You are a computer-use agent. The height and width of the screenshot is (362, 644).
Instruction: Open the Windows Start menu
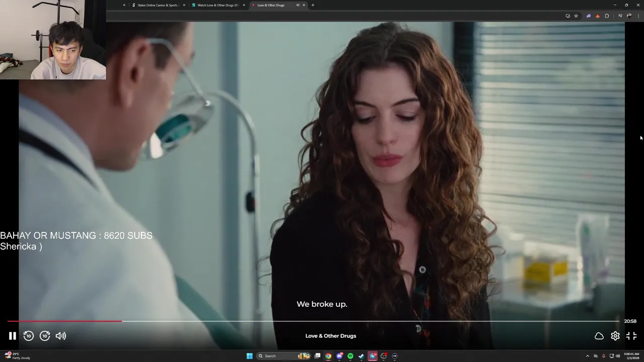point(250,356)
